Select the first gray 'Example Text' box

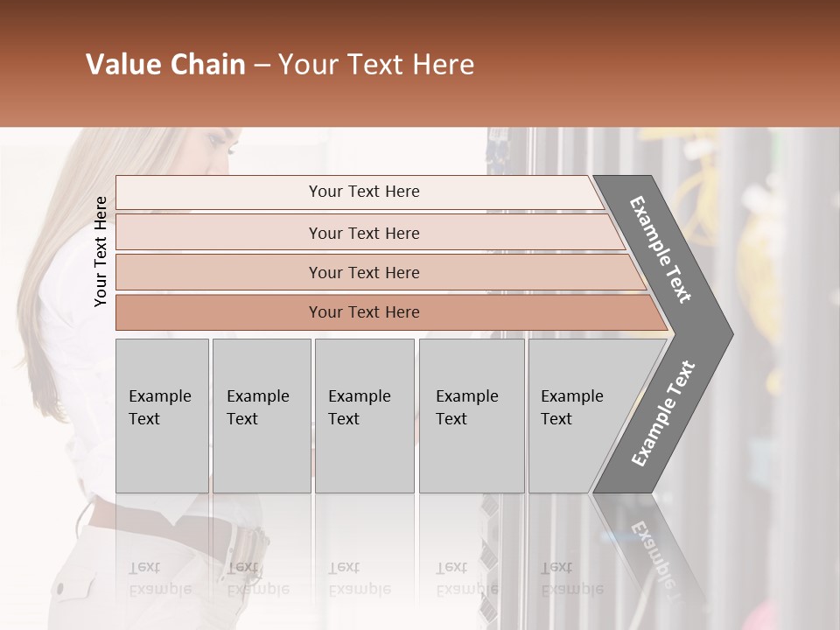162,415
